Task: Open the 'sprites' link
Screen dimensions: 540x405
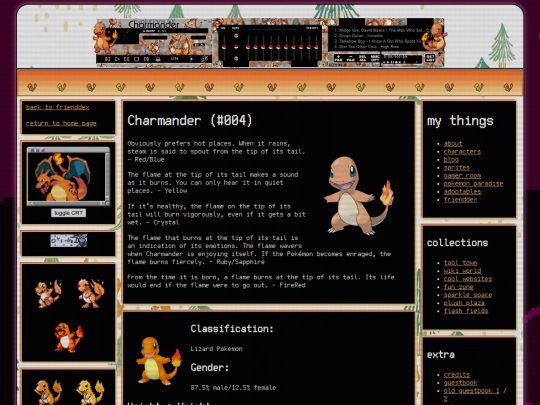Action: point(457,168)
